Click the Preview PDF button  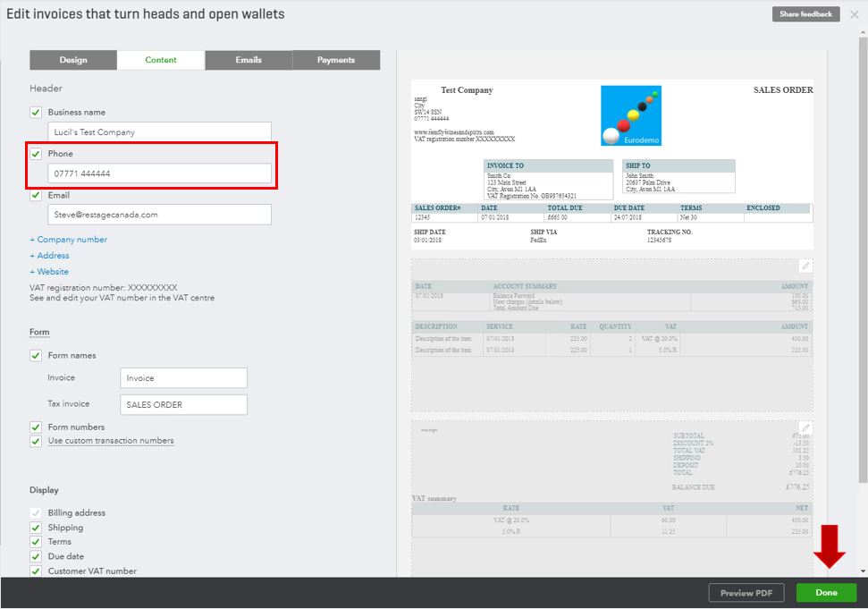tap(746, 592)
